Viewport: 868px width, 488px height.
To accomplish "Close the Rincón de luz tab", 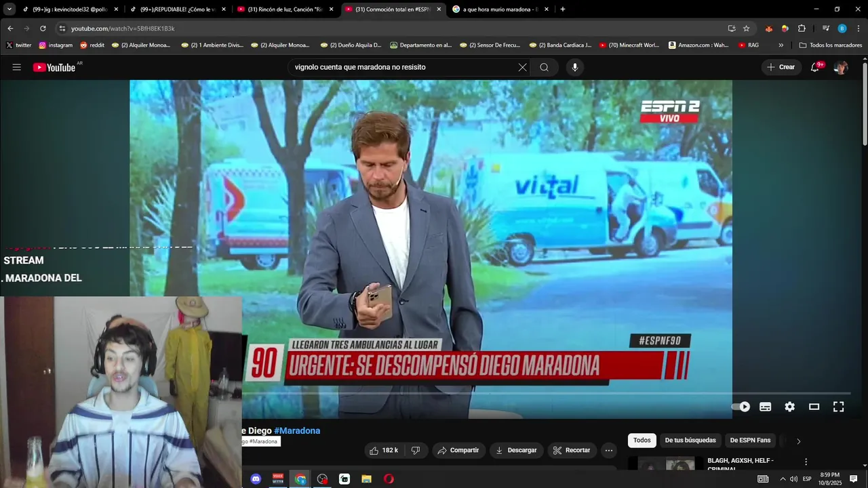I will tap(331, 9).
